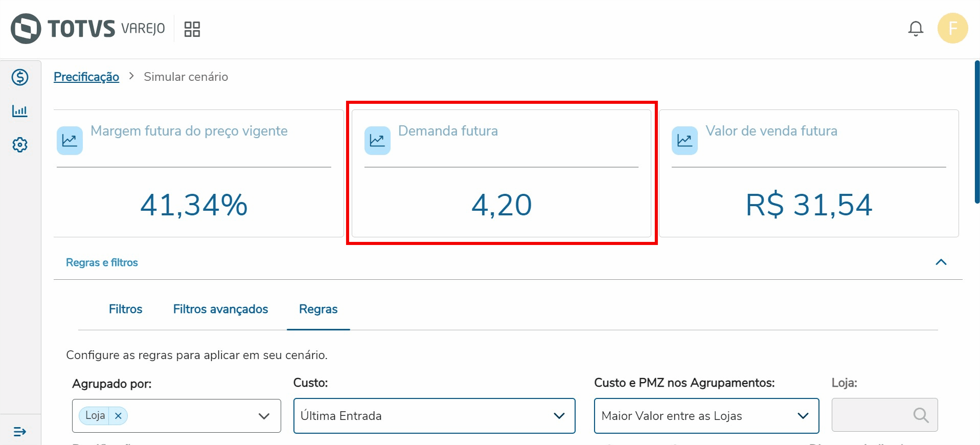Select the Regras tab
980x445 pixels.
tap(318, 309)
